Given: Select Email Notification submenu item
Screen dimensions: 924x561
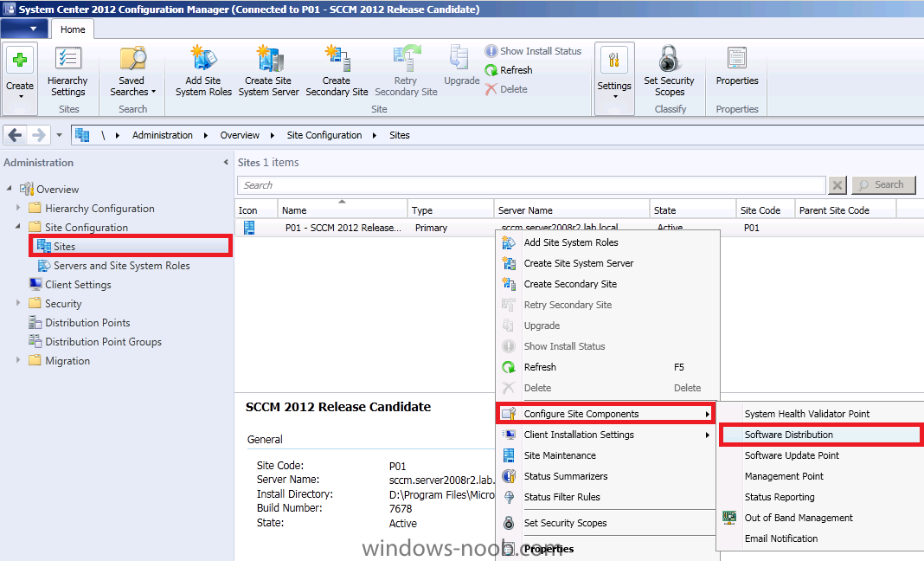Looking at the screenshot, I should point(820,538).
